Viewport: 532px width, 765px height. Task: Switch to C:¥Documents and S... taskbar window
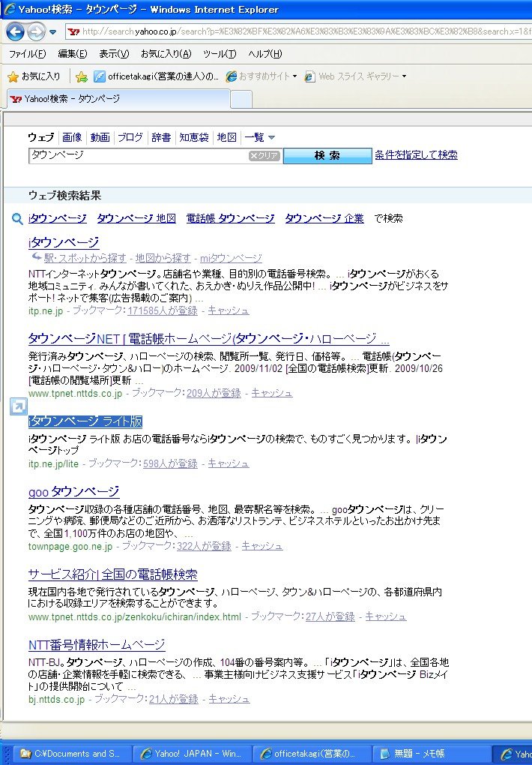pos(72,754)
